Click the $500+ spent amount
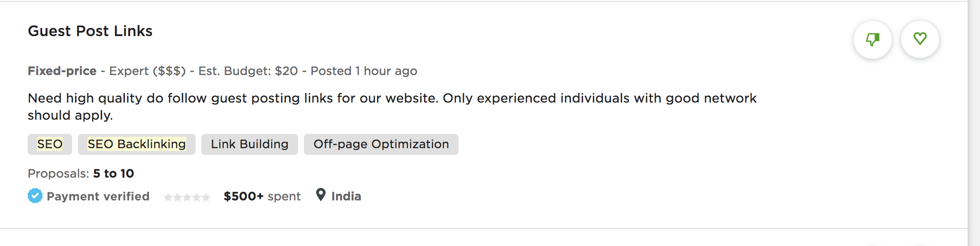Viewport: 980px width, 246px height. (x=262, y=197)
